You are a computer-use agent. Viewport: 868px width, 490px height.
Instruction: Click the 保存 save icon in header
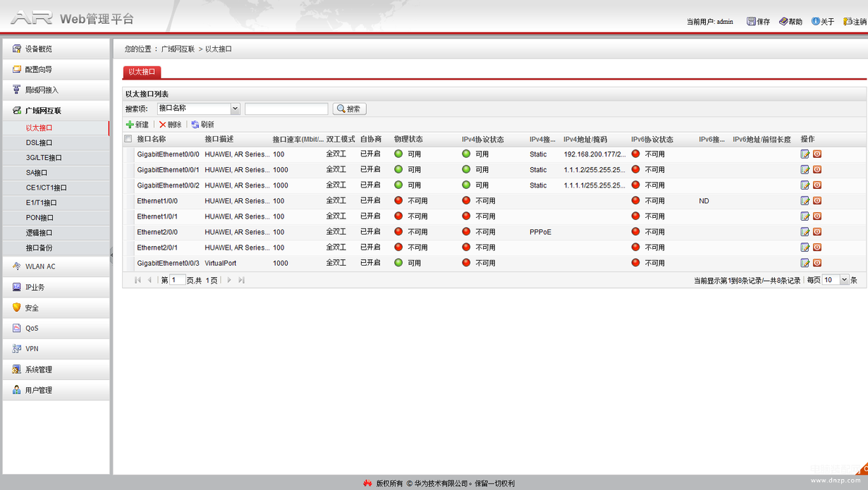point(752,22)
